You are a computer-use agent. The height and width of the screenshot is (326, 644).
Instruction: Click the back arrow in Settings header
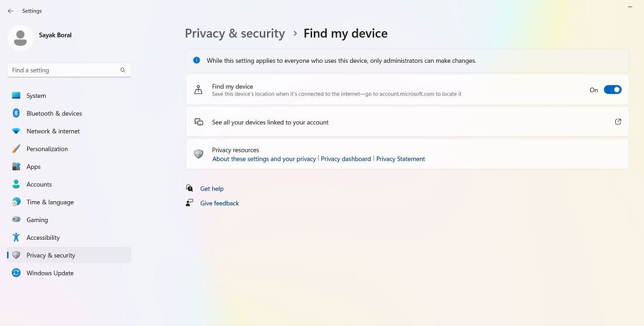11,11
